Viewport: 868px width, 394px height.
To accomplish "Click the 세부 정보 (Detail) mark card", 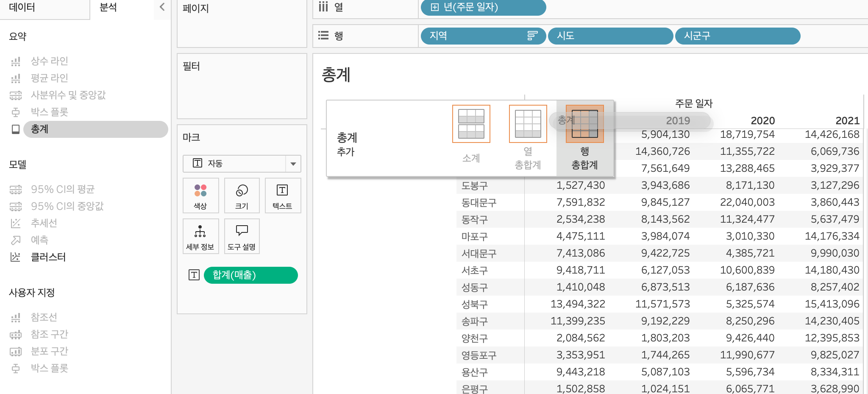I will (200, 236).
